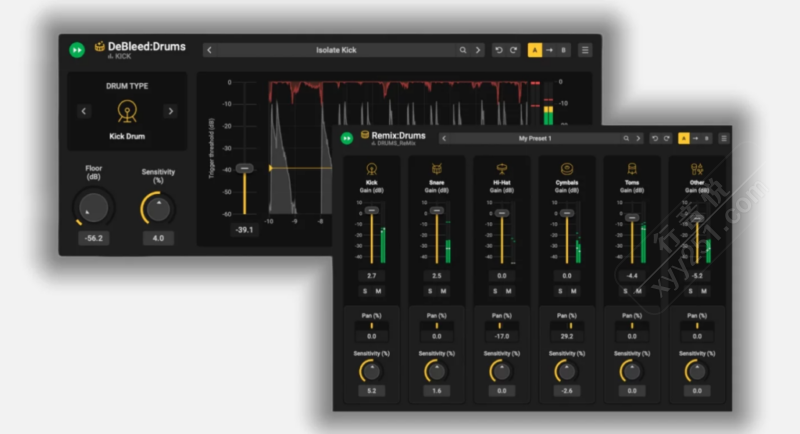
Task: Open the Isolate Kick preset list
Action: [336, 50]
